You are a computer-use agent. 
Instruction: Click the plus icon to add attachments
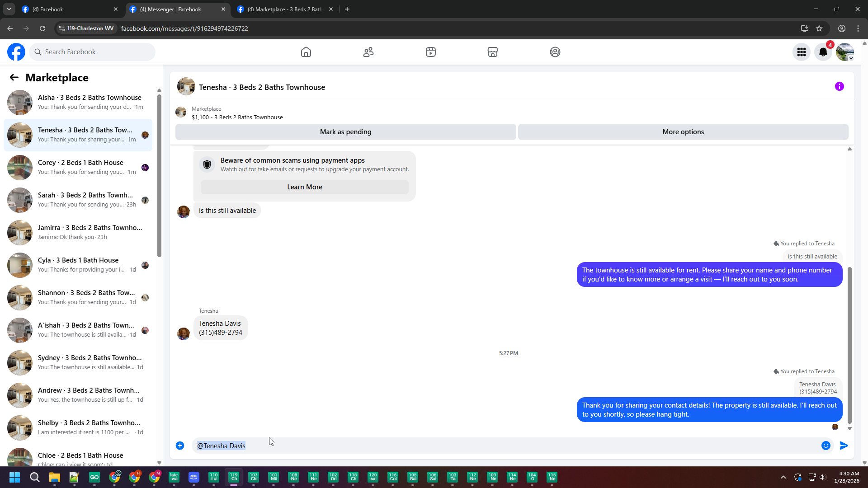[180, 446]
